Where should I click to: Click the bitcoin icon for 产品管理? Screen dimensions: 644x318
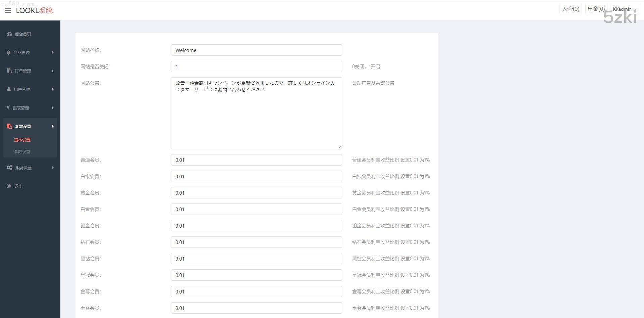tap(8, 52)
